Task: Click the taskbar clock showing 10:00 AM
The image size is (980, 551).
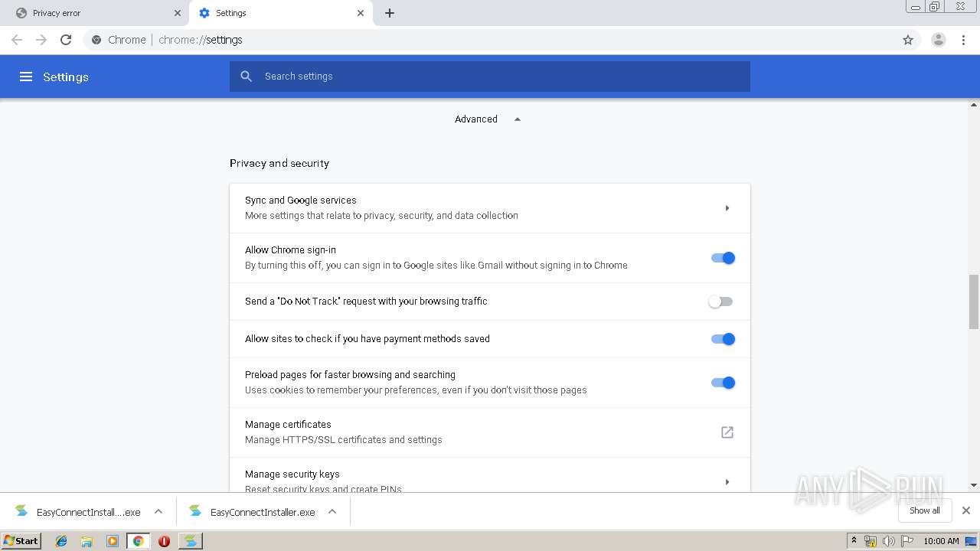Action: pos(941,541)
